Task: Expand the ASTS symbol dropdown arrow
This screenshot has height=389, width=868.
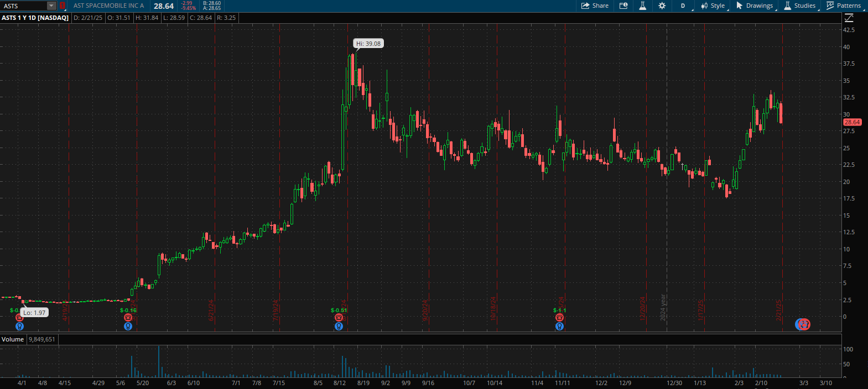Action: [51, 6]
